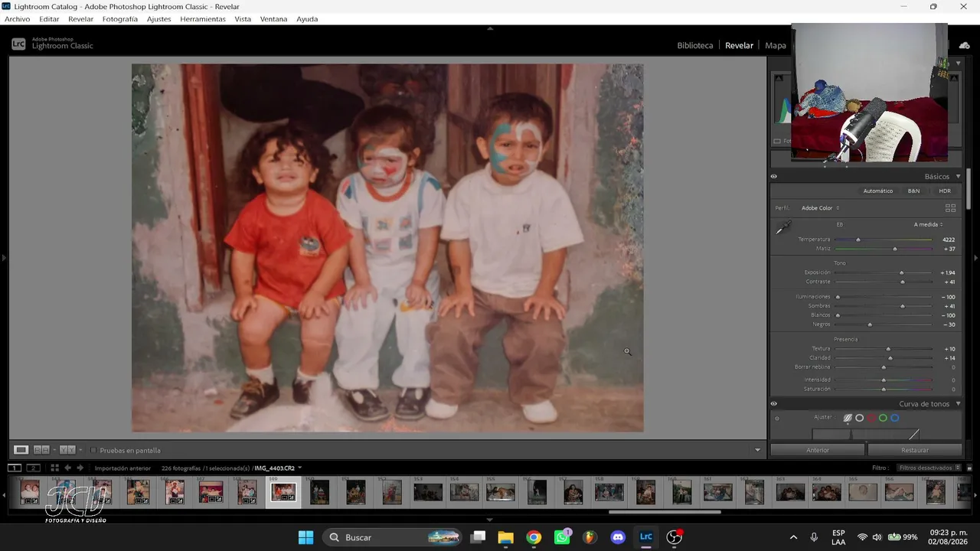This screenshot has width=980, height=551.
Task: Click the Automático tone button
Action: [x=878, y=191]
